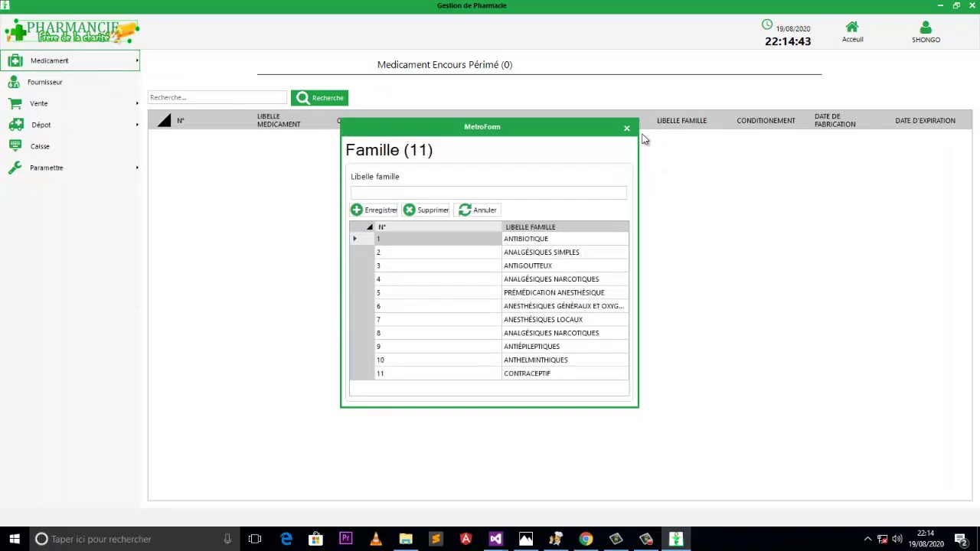This screenshot has width=980, height=551.
Task: Open the Vente menu
Action: (38, 103)
